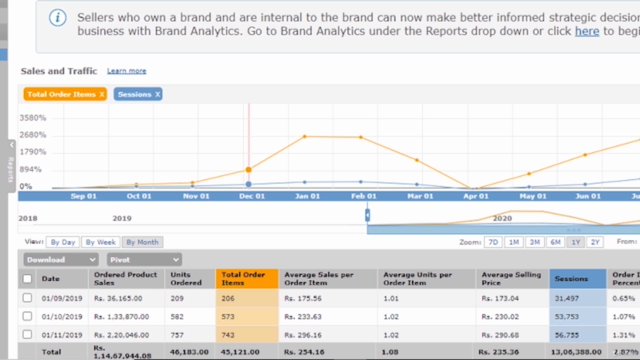Open the Learn more link

click(127, 71)
